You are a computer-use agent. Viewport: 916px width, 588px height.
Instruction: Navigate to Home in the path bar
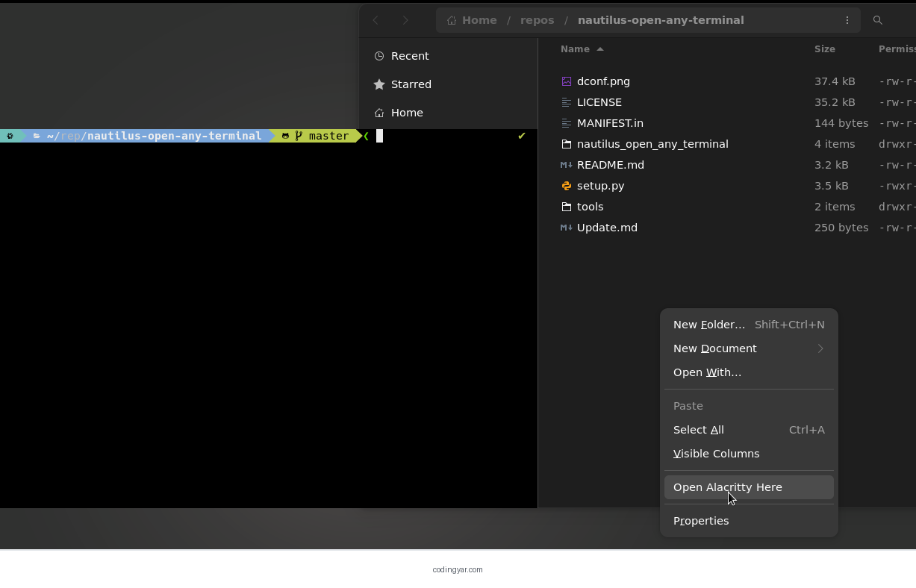point(479,20)
